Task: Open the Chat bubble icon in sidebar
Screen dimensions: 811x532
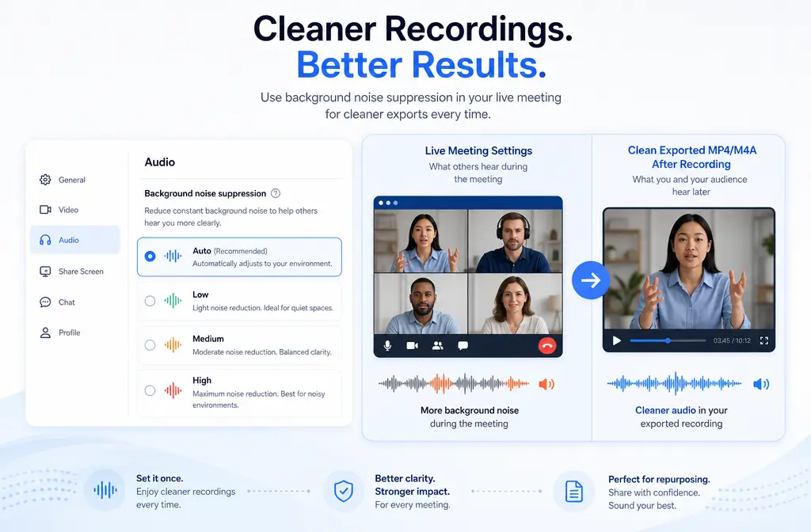Action: pyautogui.click(x=45, y=302)
